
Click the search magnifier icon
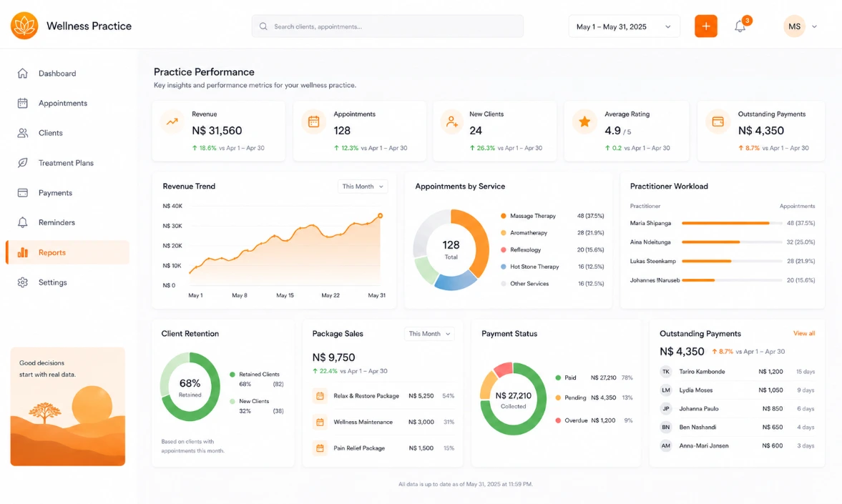(x=263, y=26)
